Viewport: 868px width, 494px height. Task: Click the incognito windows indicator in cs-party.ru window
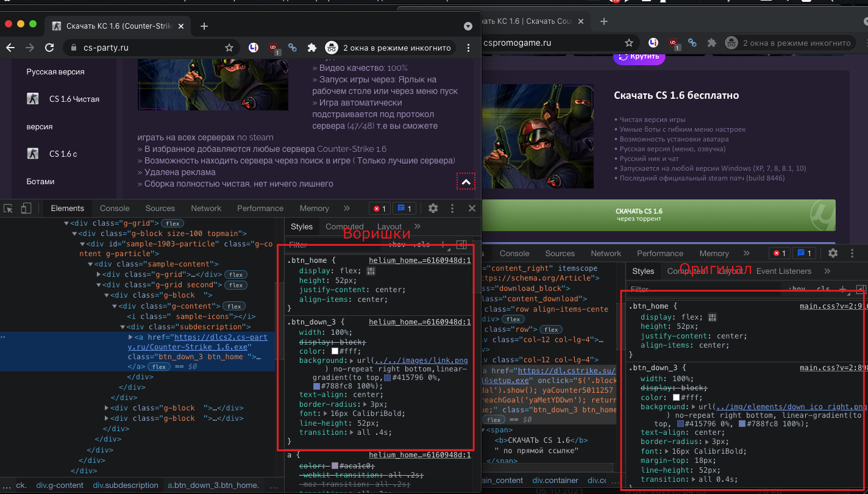(x=390, y=48)
